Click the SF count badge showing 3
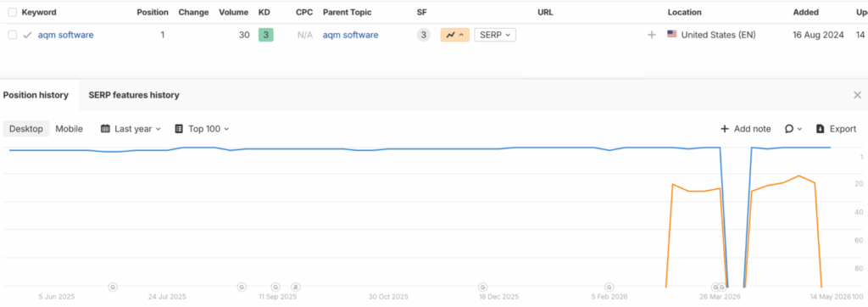Viewport: 868px width, 307px height. (423, 35)
